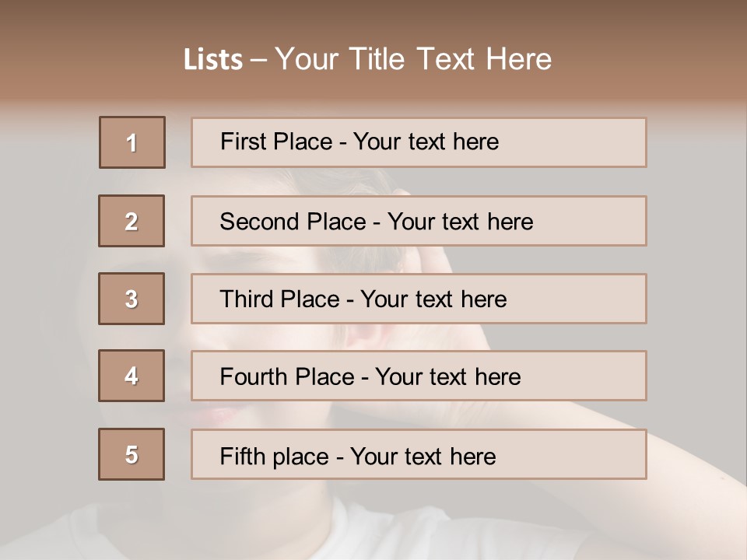
Task: Select the 'Second Place' text box
Action: 419,221
